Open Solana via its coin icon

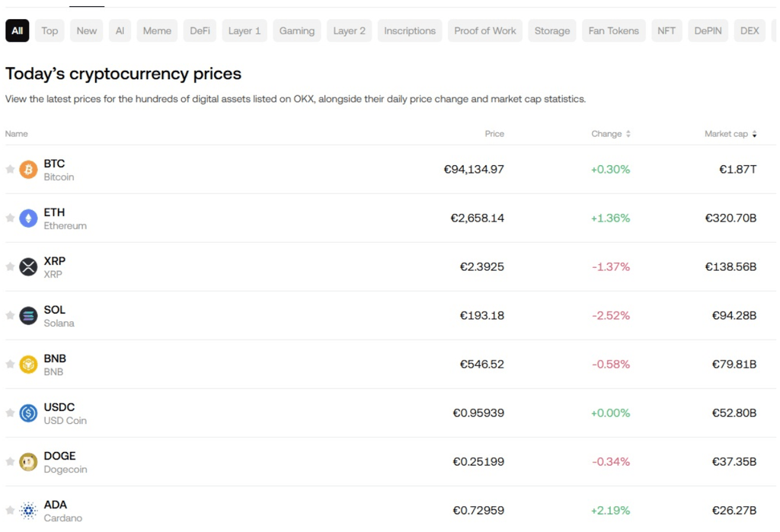(x=28, y=315)
